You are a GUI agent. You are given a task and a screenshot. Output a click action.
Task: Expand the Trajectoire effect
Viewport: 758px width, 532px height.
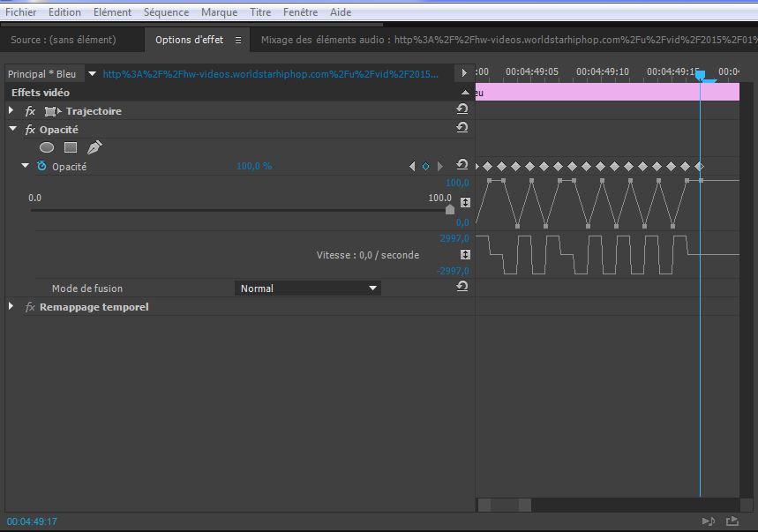(11, 111)
